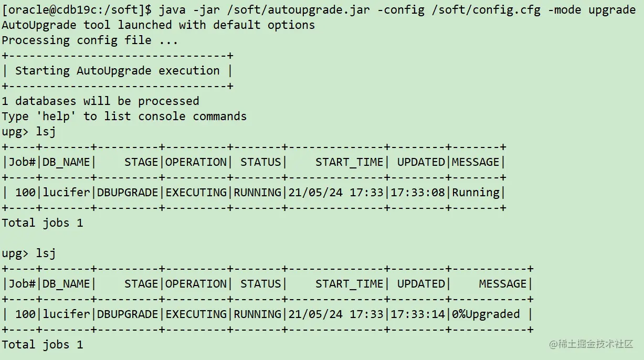
Task: Click the "Starting AutoUpgrade execution" banner
Action: click(x=117, y=71)
